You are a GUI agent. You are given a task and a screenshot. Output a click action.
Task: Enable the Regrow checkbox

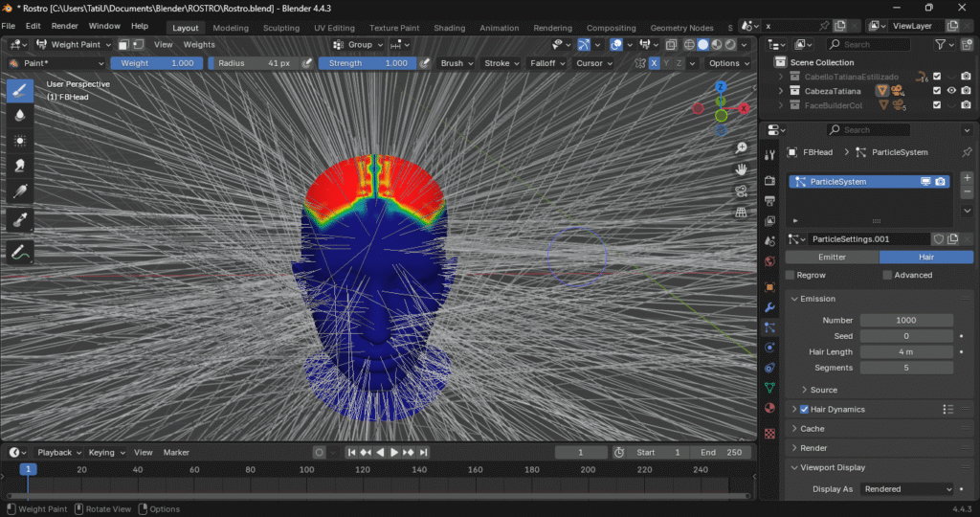[791, 275]
